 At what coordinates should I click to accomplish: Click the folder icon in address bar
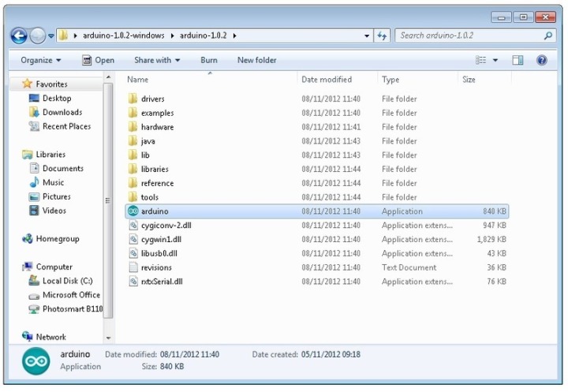click(63, 35)
